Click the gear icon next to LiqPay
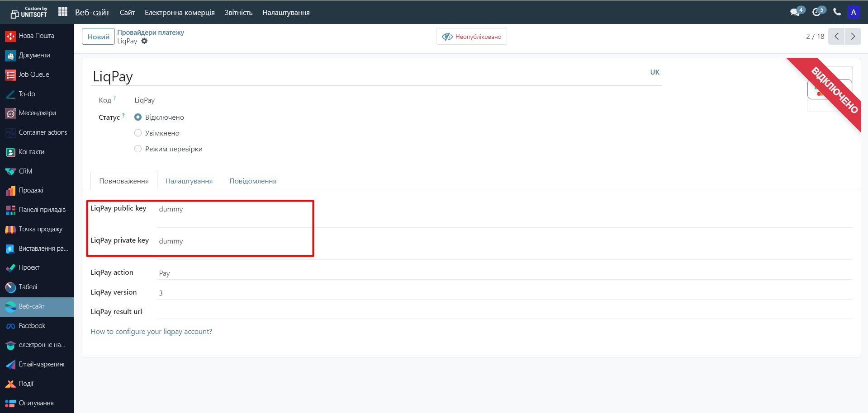Screen dimensions: 868x413 pyautogui.click(x=144, y=41)
